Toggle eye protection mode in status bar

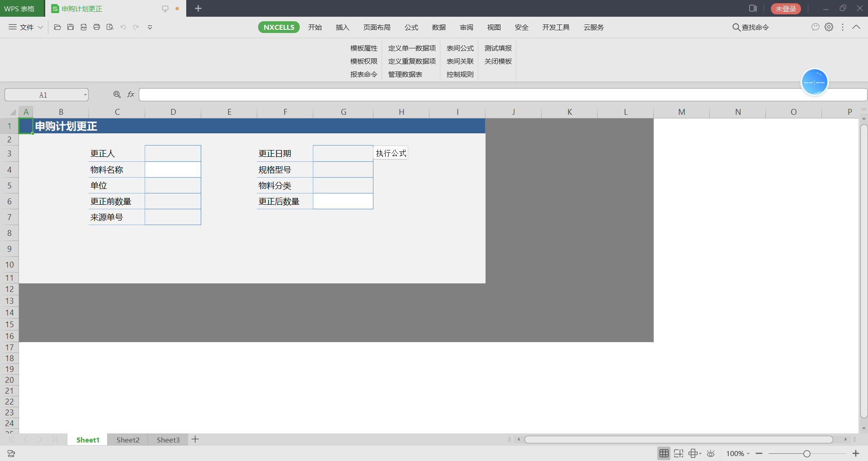click(711, 453)
